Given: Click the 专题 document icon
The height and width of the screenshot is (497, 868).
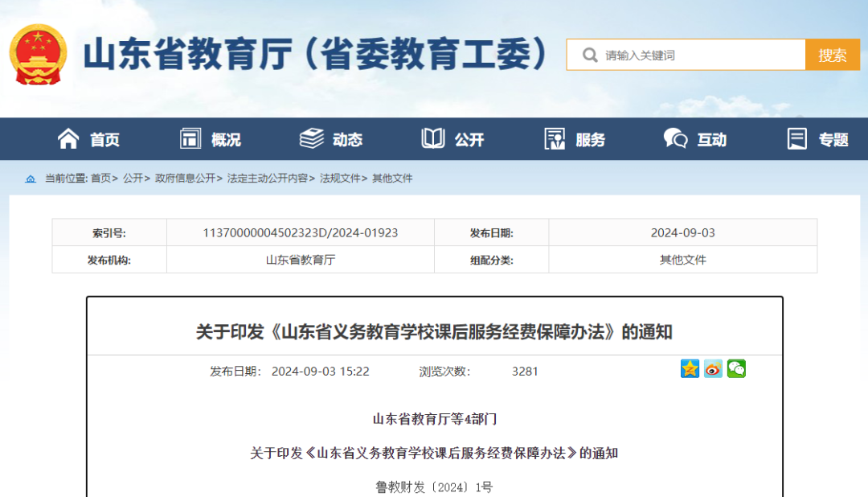Looking at the screenshot, I should [797, 138].
